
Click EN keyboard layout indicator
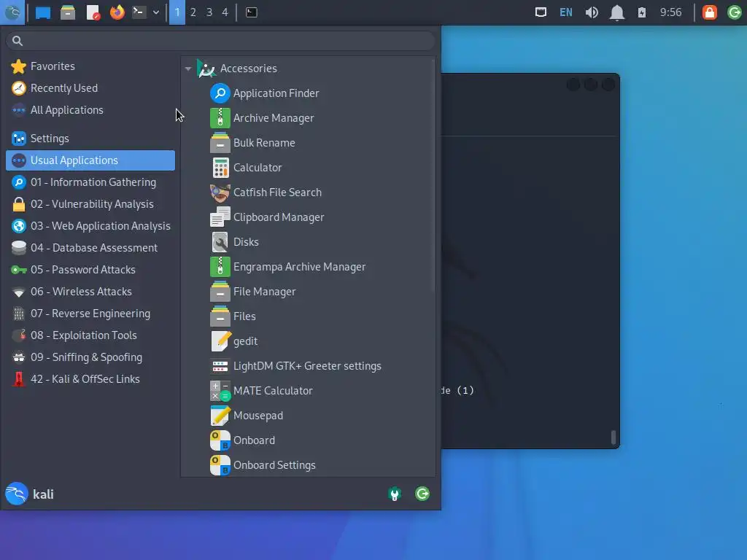[x=566, y=12]
